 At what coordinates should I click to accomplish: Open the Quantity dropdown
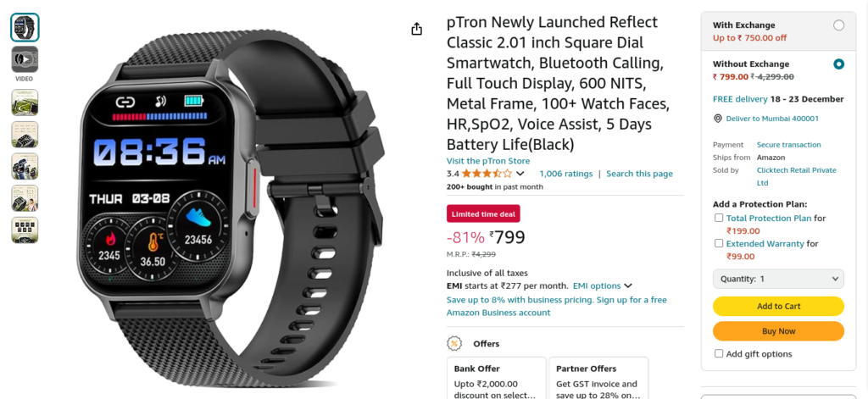click(778, 279)
